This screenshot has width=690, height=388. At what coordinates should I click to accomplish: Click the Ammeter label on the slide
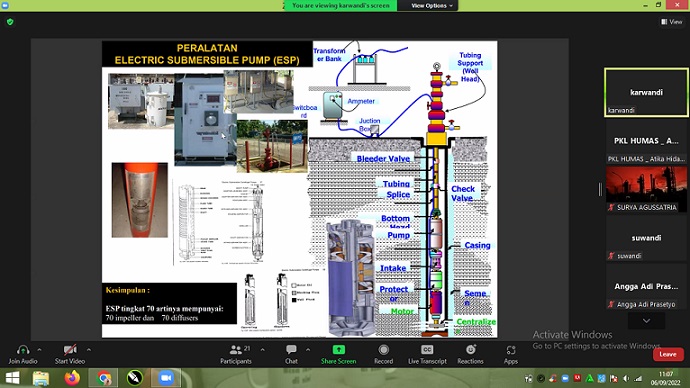[x=361, y=101]
